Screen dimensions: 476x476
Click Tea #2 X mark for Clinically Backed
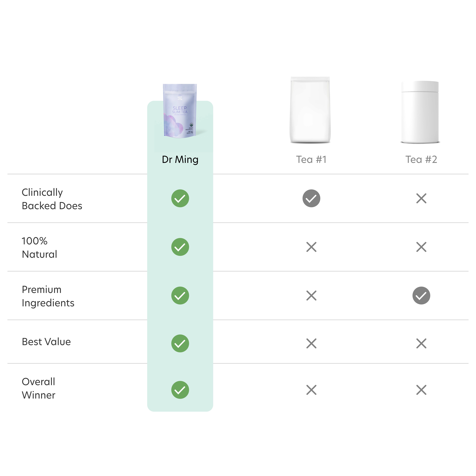point(421,198)
